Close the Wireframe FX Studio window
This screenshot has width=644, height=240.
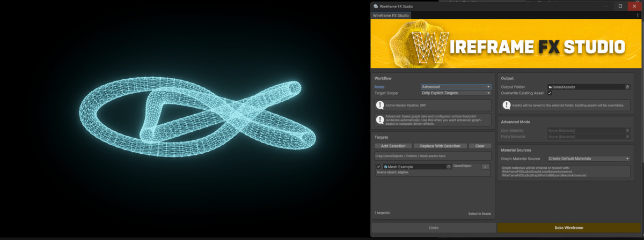(634, 6)
